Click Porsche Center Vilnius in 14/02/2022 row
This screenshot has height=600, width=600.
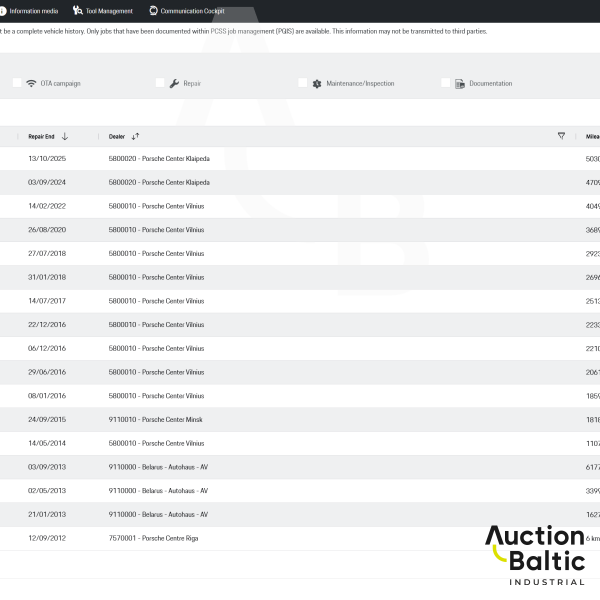[157, 206]
